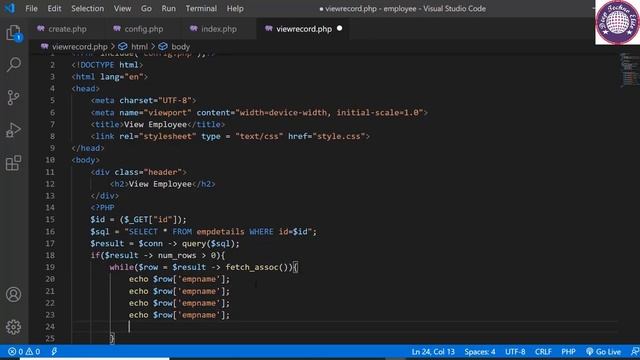Select the viewrecord.php tab

(x=303, y=29)
